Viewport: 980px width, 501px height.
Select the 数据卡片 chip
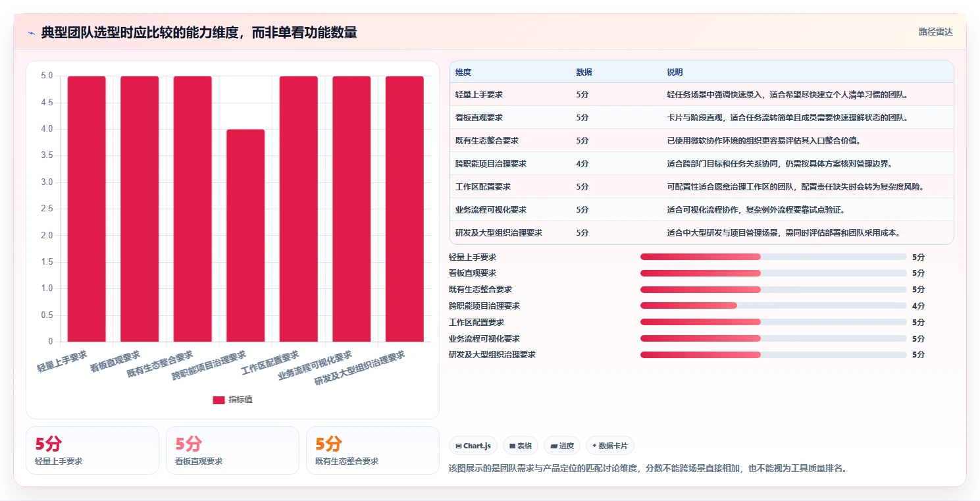(x=609, y=446)
